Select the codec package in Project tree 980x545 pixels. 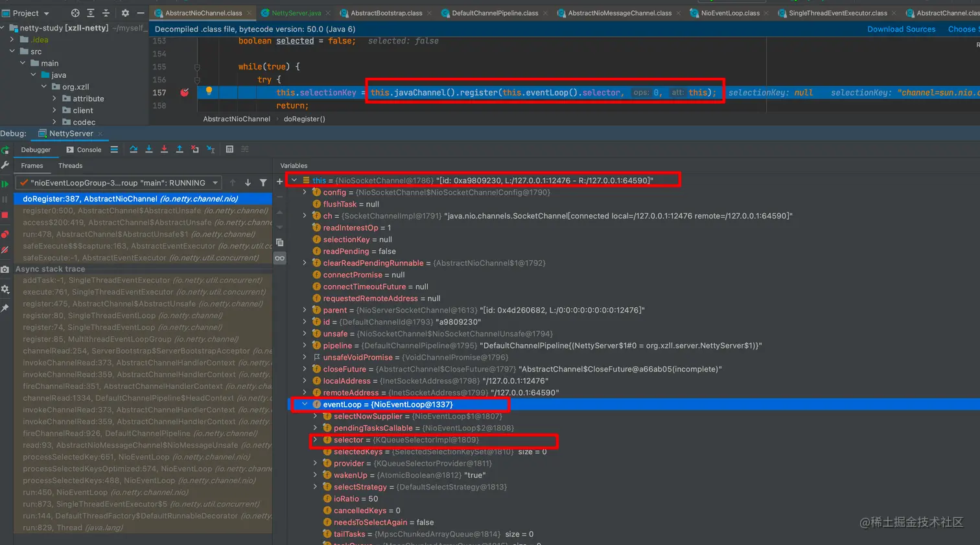pyautogui.click(x=84, y=122)
